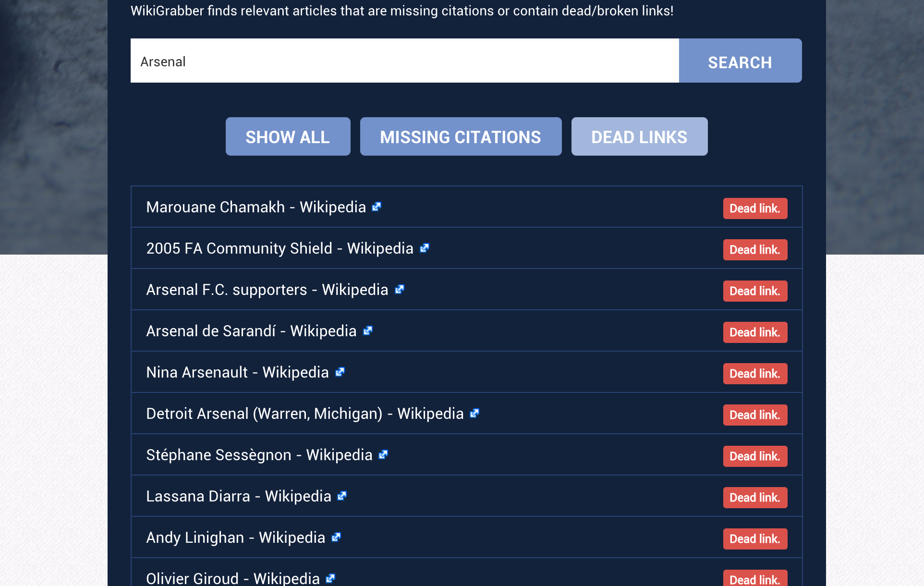Open external link icon for Olivier Giroud
Screen dimensions: 924x586
330,578
